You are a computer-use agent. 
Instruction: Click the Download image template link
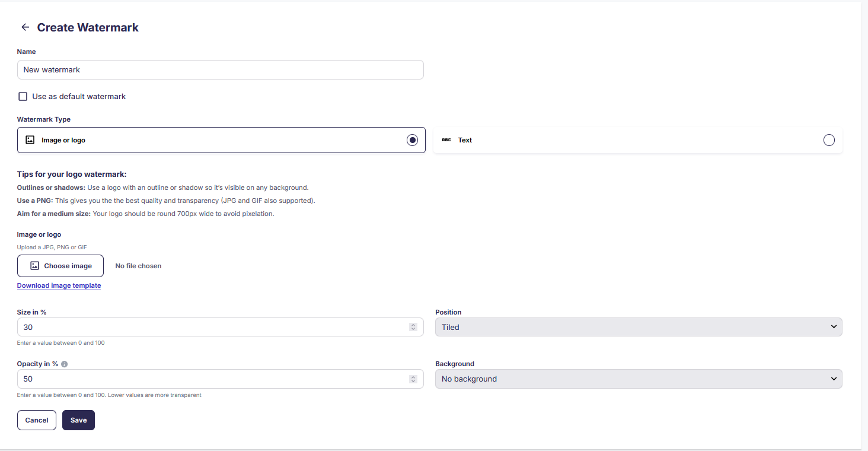(59, 285)
